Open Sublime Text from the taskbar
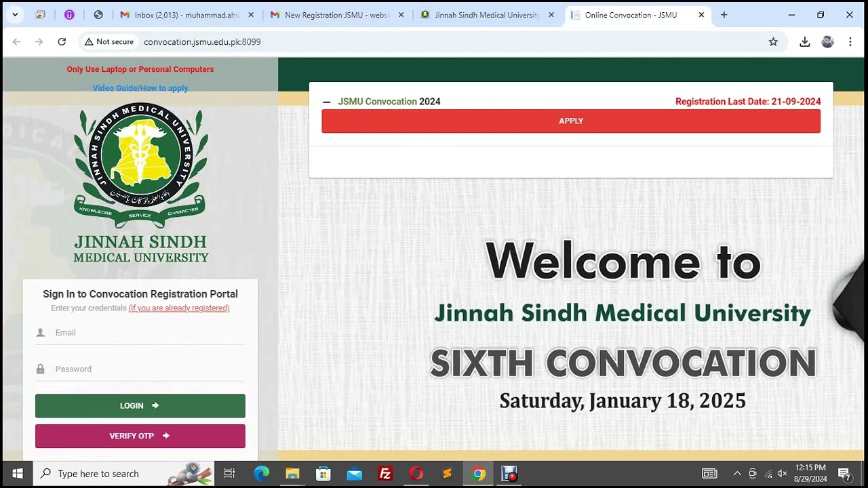The width and height of the screenshot is (868, 488). 448,474
